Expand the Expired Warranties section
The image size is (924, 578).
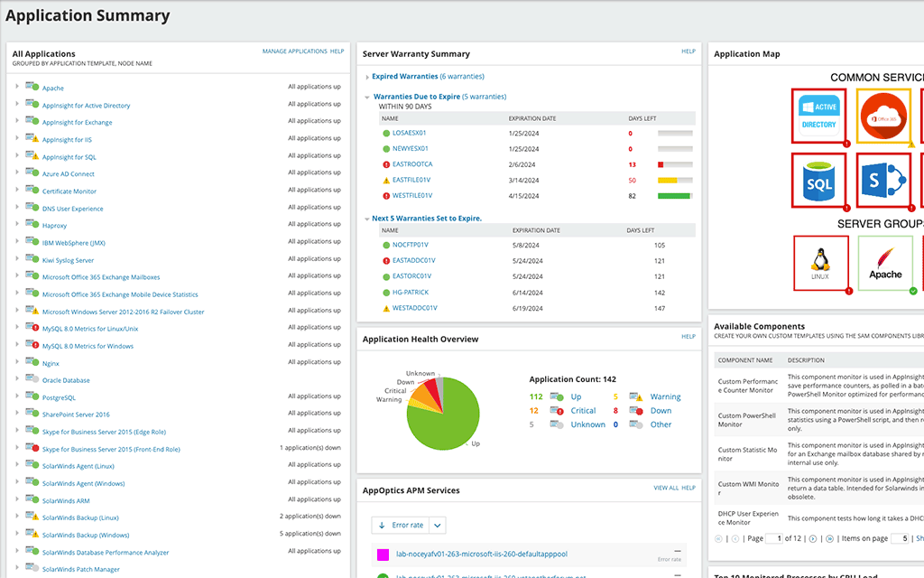(366, 77)
